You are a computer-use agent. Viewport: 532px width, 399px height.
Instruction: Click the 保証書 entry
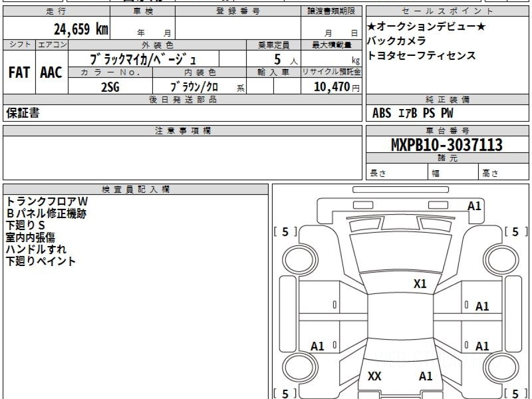(23, 113)
